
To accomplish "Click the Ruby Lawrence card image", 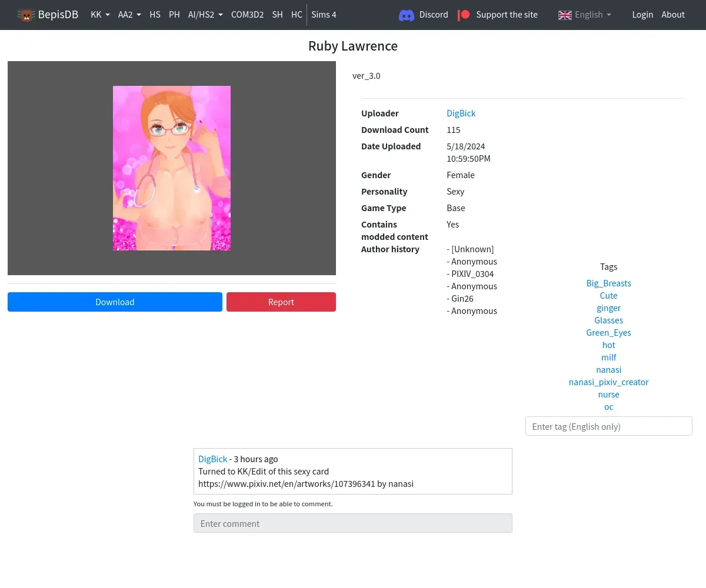I will (172, 168).
